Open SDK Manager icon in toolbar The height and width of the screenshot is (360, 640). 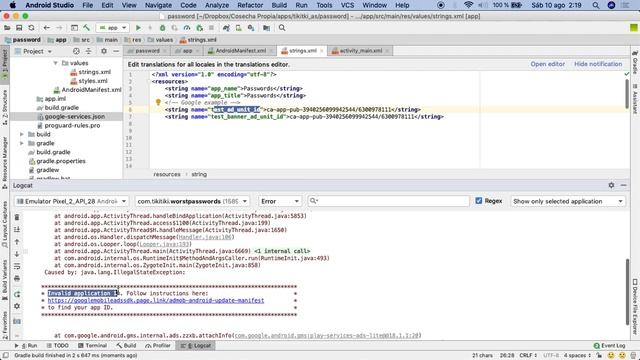click(x=251, y=28)
